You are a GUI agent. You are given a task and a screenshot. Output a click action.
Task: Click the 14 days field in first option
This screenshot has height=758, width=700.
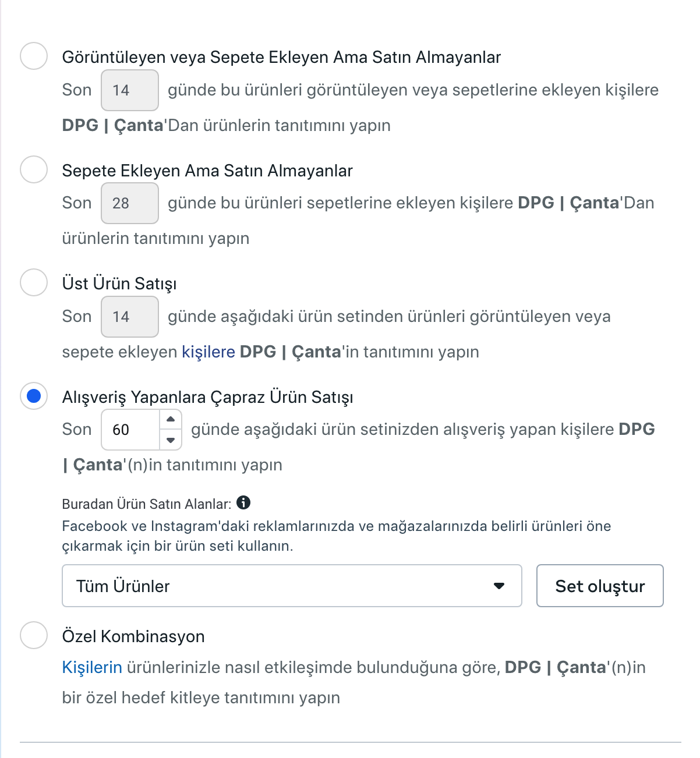(x=130, y=90)
